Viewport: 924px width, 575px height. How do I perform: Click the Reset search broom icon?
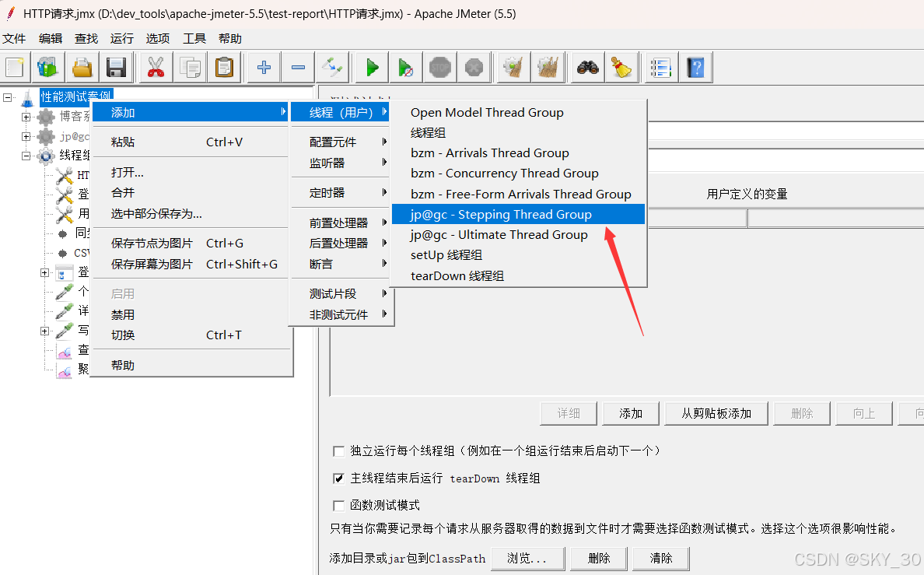tap(621, 67)
